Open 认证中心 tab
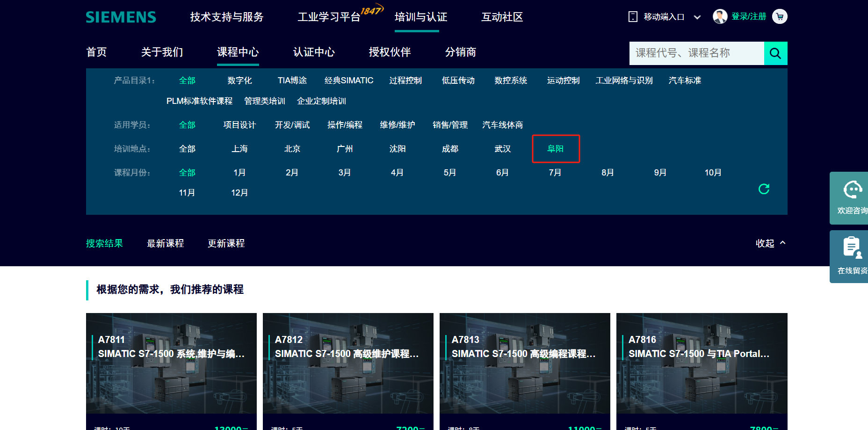 (314, 52)
